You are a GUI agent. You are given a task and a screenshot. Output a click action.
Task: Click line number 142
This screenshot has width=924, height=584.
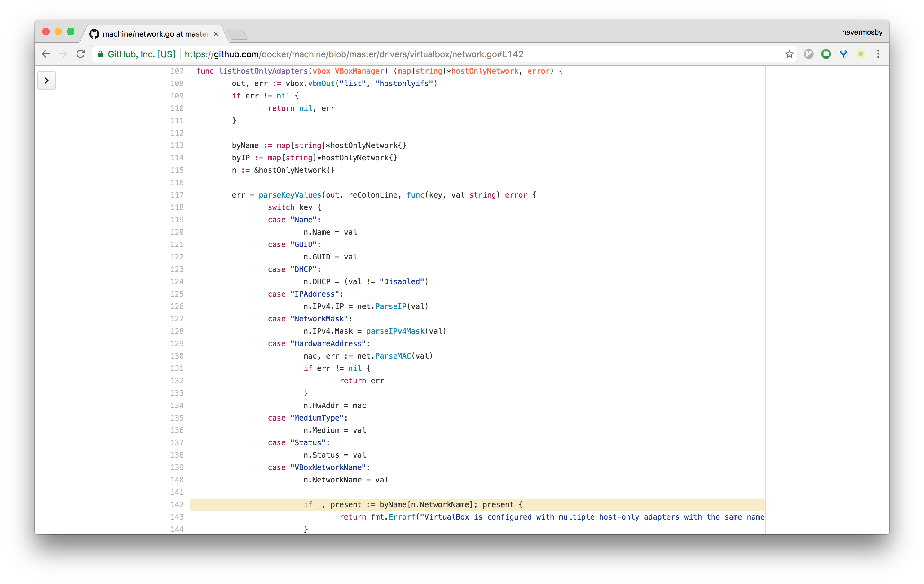tap(177, 505)
